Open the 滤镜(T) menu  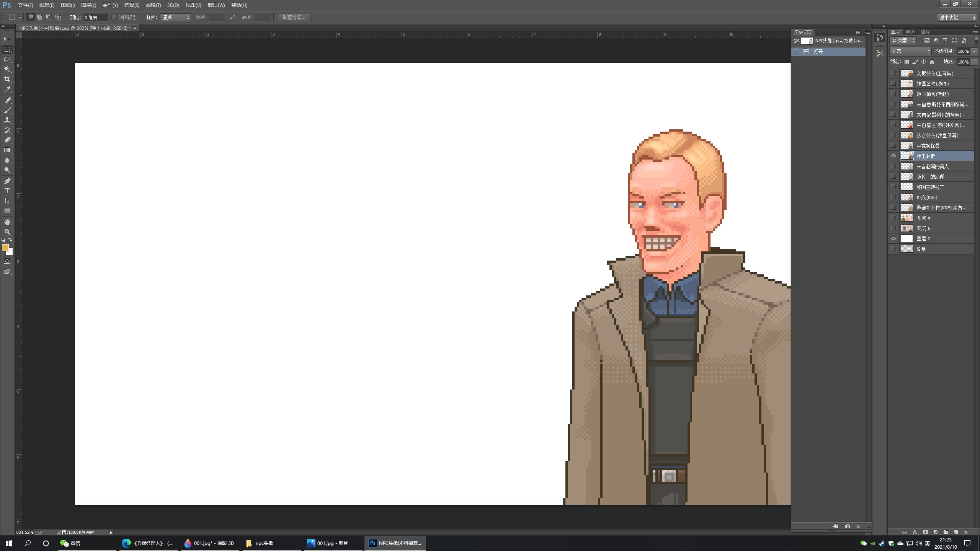click(153, 5)
